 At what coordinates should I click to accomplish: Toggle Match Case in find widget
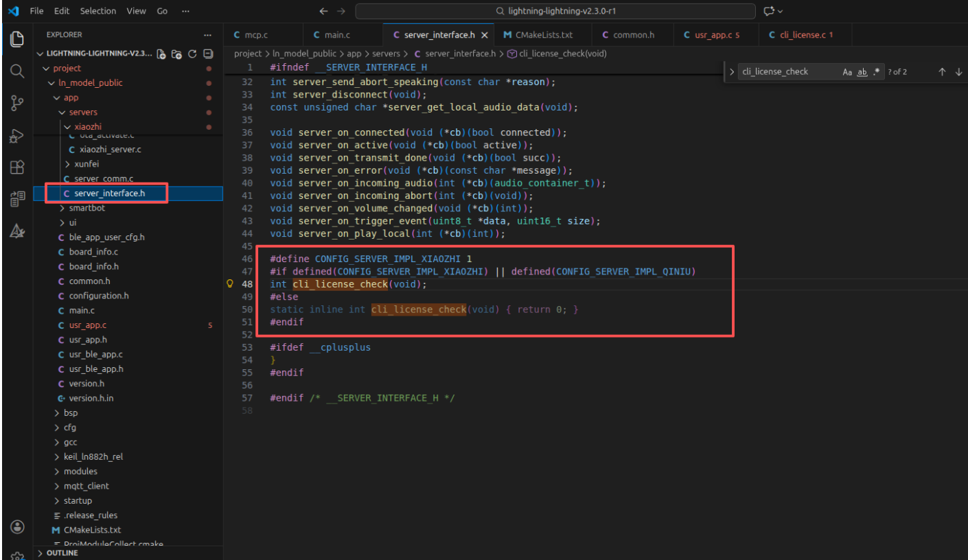point(847,71)
